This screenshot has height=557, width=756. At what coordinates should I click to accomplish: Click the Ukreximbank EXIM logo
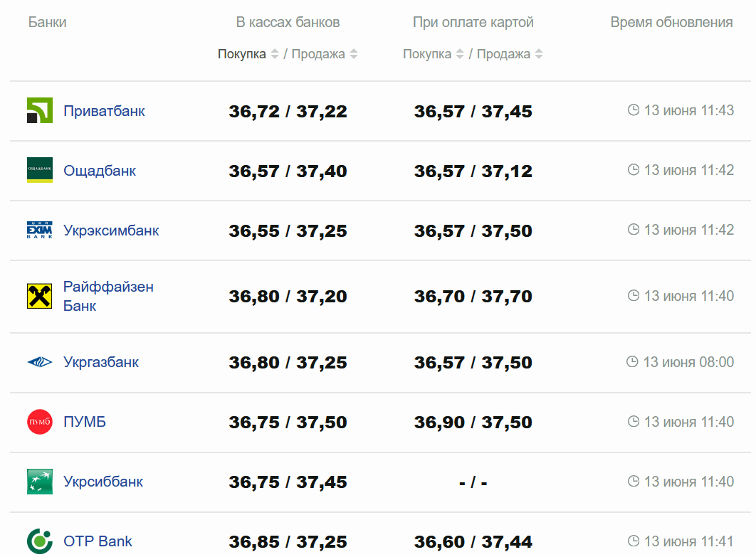[x=40, y=230]
